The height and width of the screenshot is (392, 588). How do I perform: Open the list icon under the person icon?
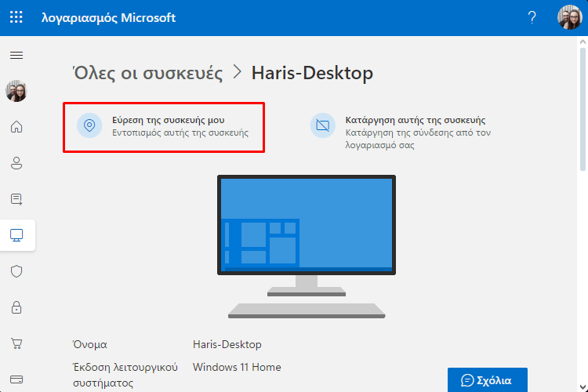16,199
